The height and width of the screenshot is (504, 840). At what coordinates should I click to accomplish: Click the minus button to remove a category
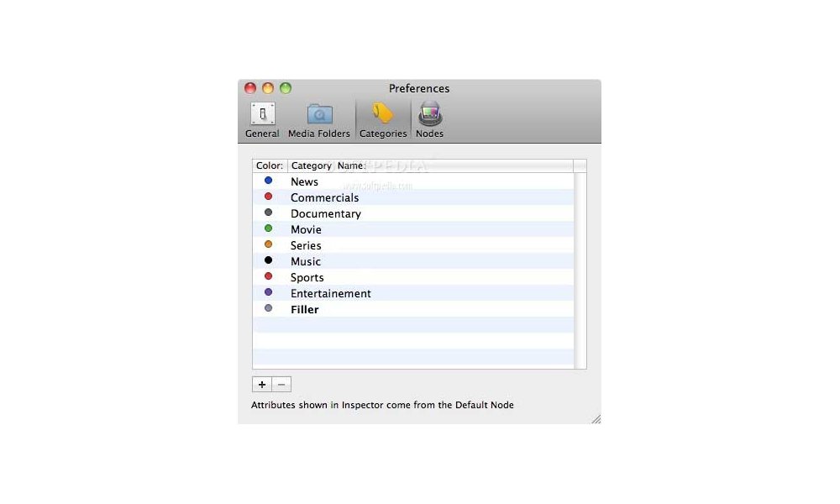[x=281, y=384]
